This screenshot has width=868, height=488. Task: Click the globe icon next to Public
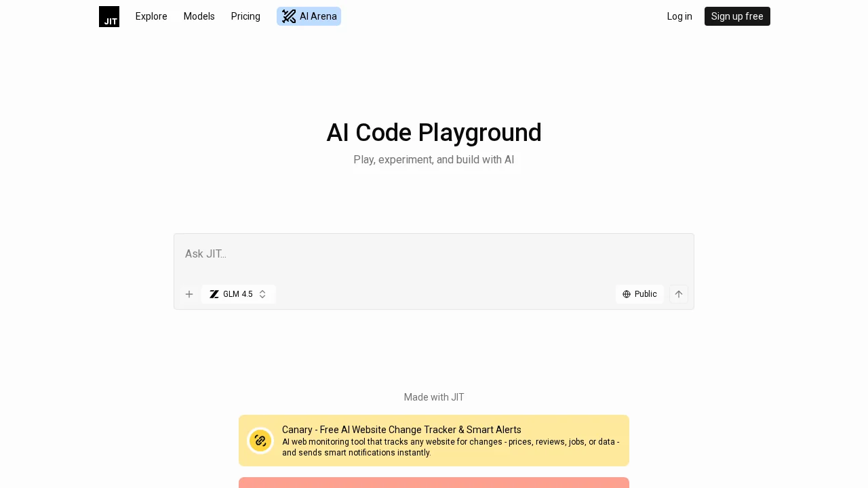(627, 294)
